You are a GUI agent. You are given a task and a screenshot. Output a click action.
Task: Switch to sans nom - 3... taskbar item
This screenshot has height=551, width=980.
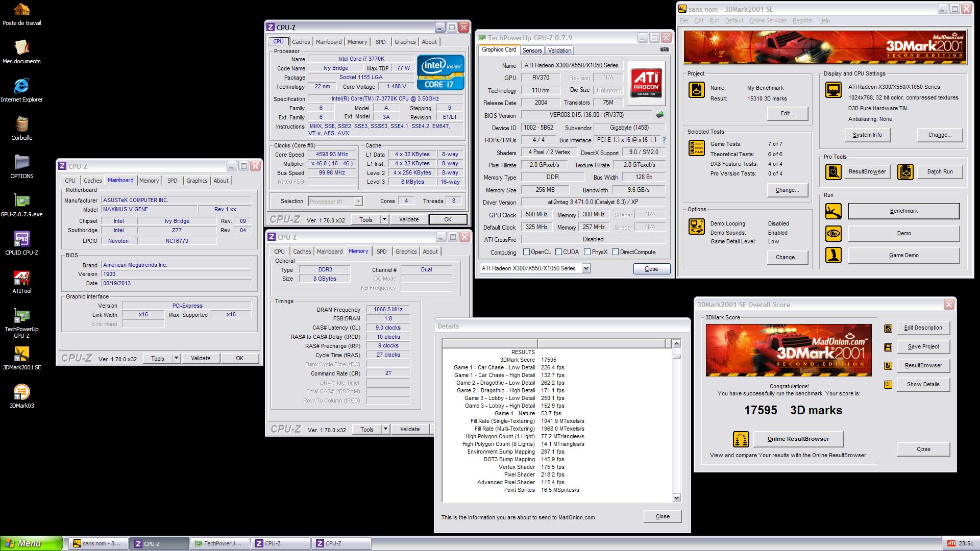coord(98,543)
